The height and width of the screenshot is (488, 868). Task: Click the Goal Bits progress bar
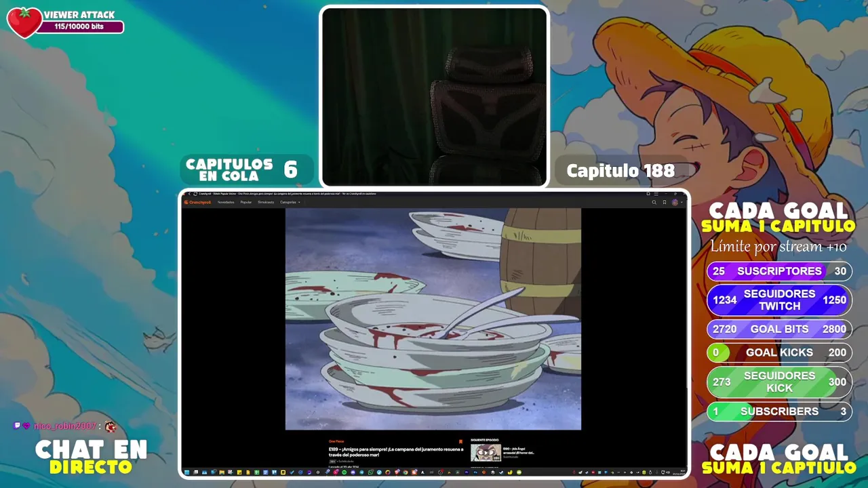(x=779, y=329)
